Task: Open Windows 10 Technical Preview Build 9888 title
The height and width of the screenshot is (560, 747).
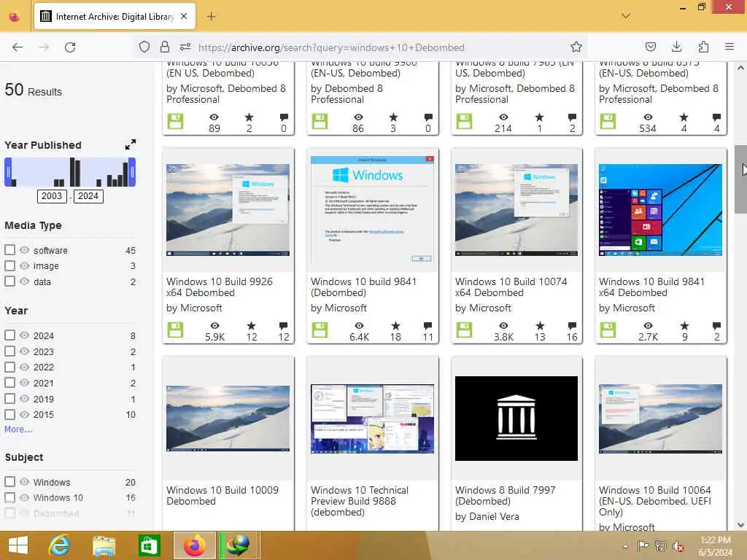Action: tap(359, 501)
